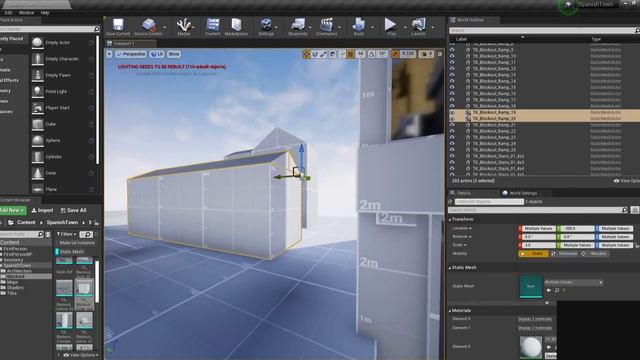This screenshot has height=360, width=640.
Task: Click Display 2 materials for Element 0
Action: click(535, 319)
